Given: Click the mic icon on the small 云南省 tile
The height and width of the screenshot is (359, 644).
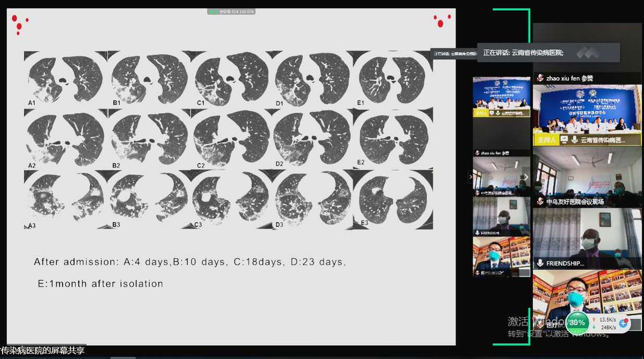Looking at the screenshot, I should [498, 113].
